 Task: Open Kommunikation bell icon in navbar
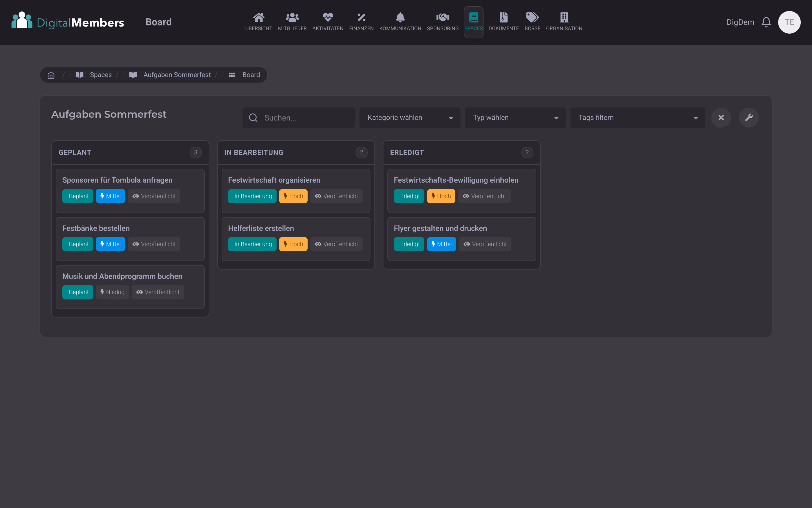400,17
